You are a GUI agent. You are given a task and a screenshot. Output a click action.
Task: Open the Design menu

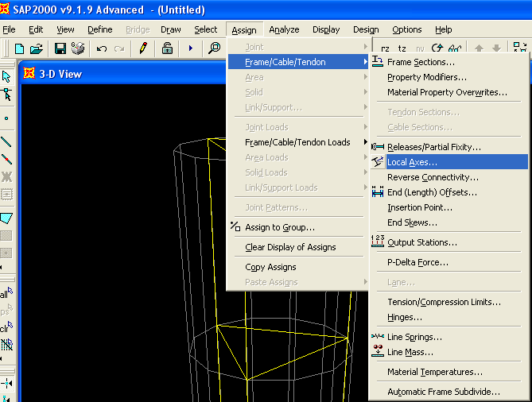(x=366, y=30)
